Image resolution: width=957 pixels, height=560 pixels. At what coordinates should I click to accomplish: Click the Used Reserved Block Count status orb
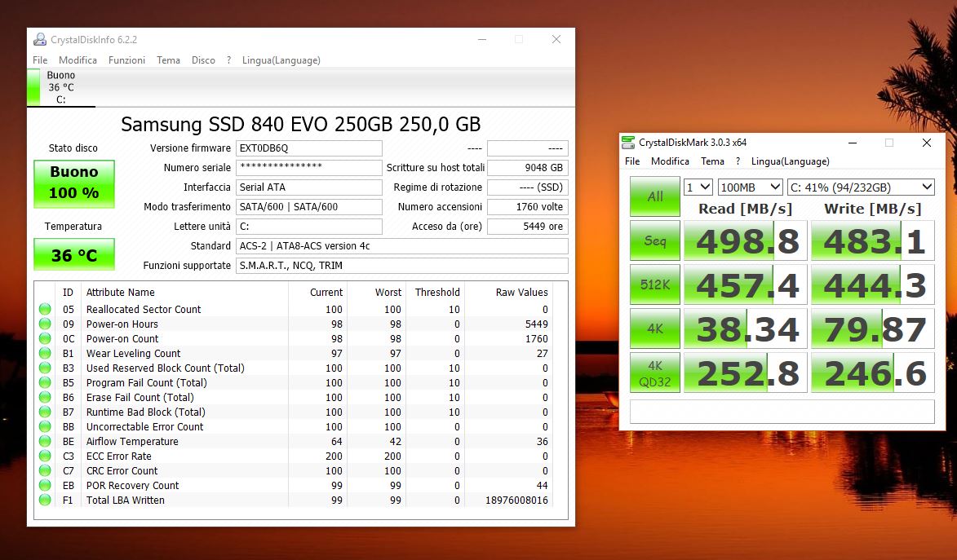point(45,368)
